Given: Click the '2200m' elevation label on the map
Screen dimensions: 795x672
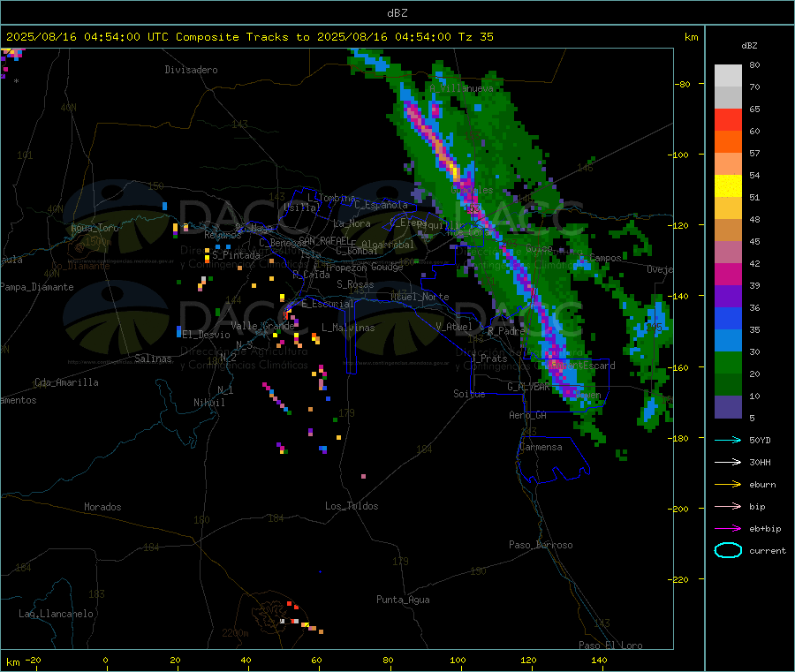Looking at the screenshot, I should tap(235, 633).
